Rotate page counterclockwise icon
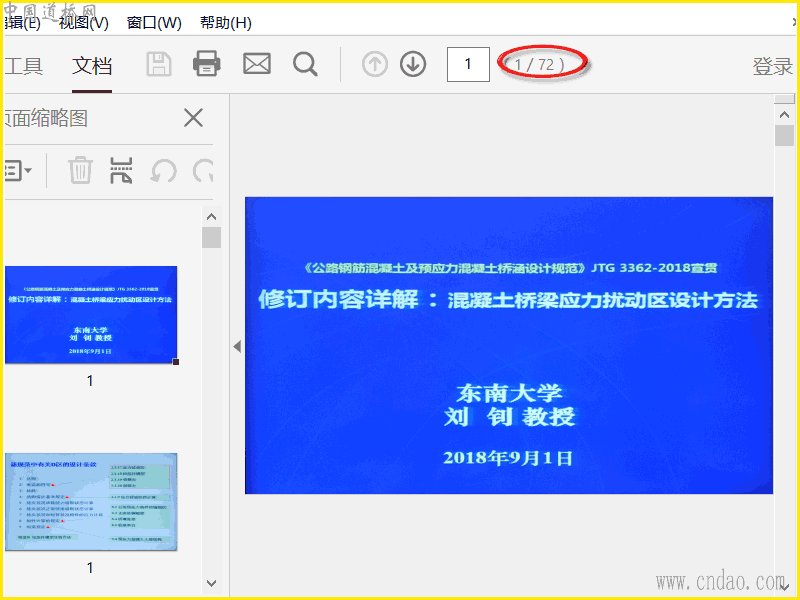 [x=163, y=170]
